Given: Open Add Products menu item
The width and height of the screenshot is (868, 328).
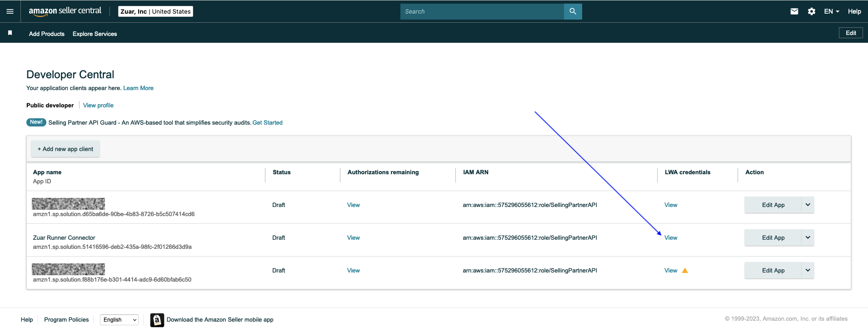Looking at the screenshot, I should click(47, 34).
